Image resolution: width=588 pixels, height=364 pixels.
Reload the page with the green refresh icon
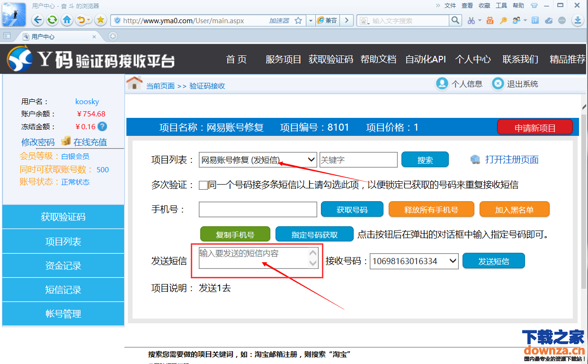pos(53,20)
